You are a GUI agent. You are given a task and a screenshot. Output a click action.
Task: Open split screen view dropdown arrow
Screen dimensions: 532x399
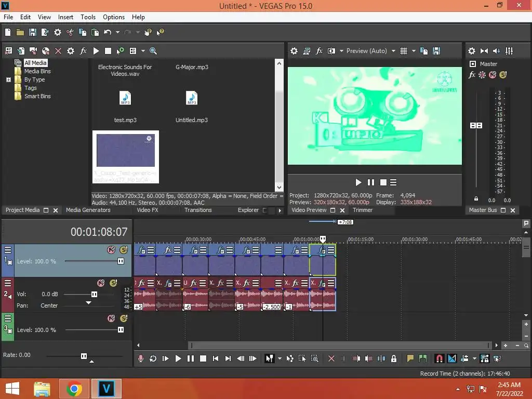click(341, 51)
